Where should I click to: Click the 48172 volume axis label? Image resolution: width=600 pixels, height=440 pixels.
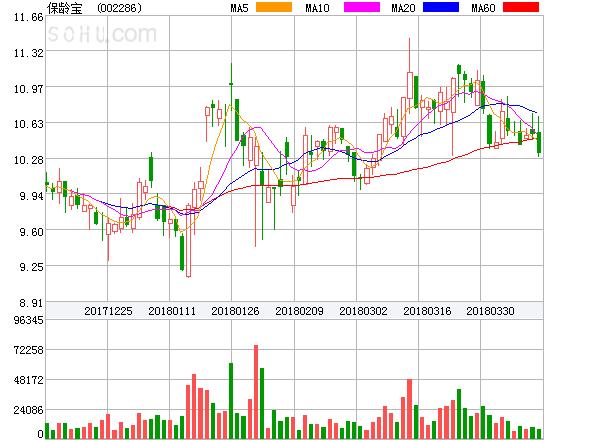pyautogui.click(x=29, y=380)
